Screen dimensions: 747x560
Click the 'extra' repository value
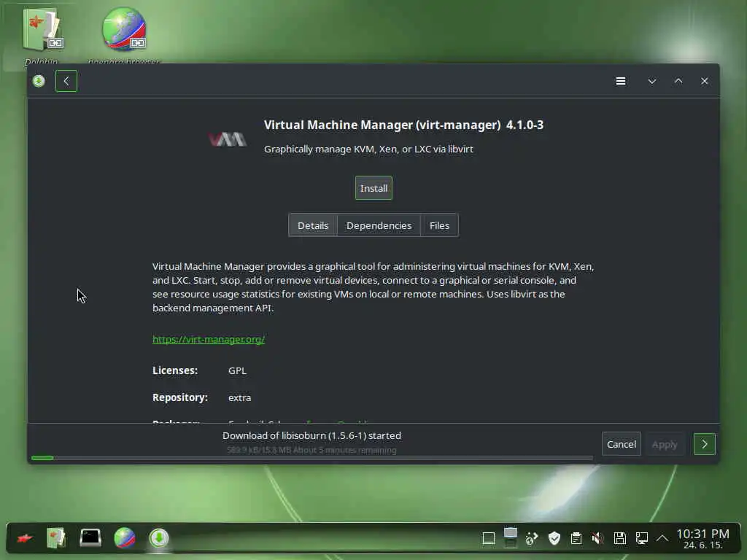click(239, 397)
